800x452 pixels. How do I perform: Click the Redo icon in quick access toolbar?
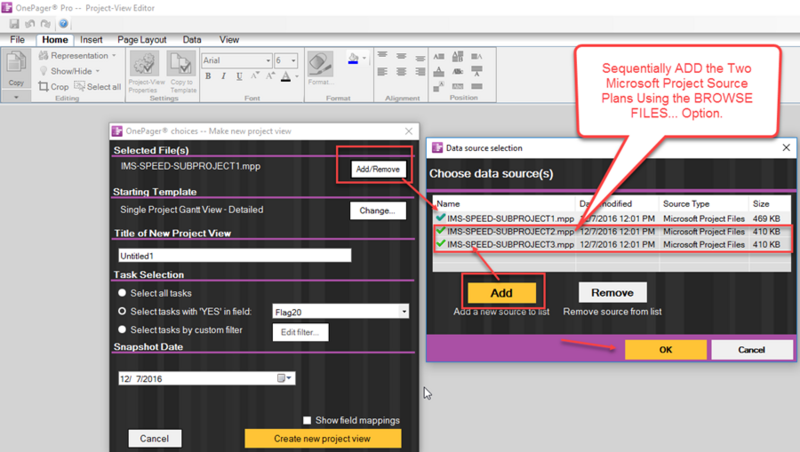(x=46, y=23)
